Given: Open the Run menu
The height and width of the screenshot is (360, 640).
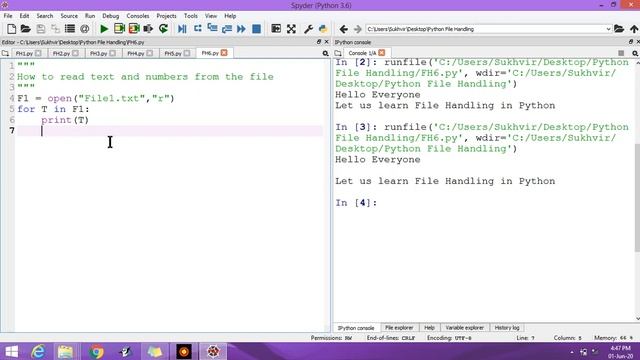Looking at the screenshot, I should coord(90,16).
